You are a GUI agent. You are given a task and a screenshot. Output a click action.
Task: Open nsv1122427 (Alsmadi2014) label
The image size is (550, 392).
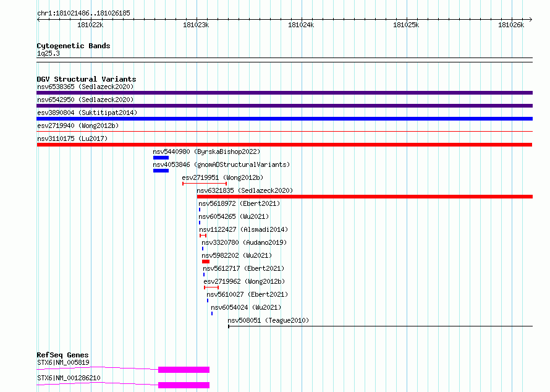click(243, 229)
